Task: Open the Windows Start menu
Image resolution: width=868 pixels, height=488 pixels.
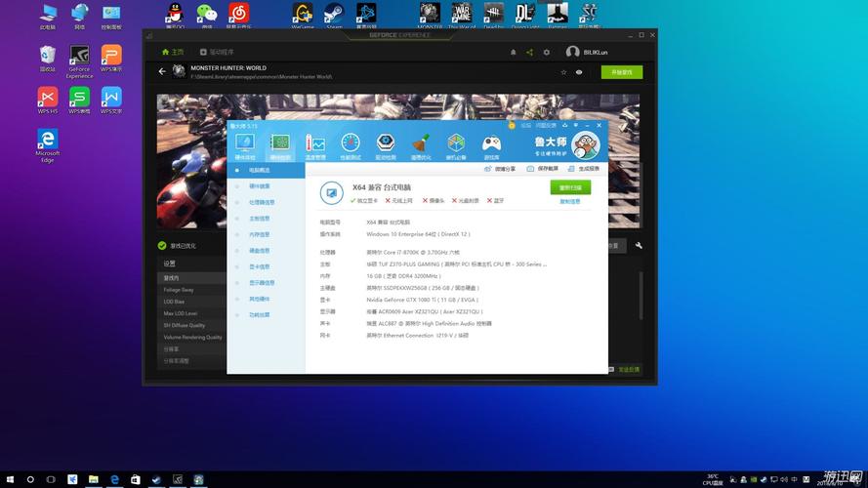Action: (10, 479)
